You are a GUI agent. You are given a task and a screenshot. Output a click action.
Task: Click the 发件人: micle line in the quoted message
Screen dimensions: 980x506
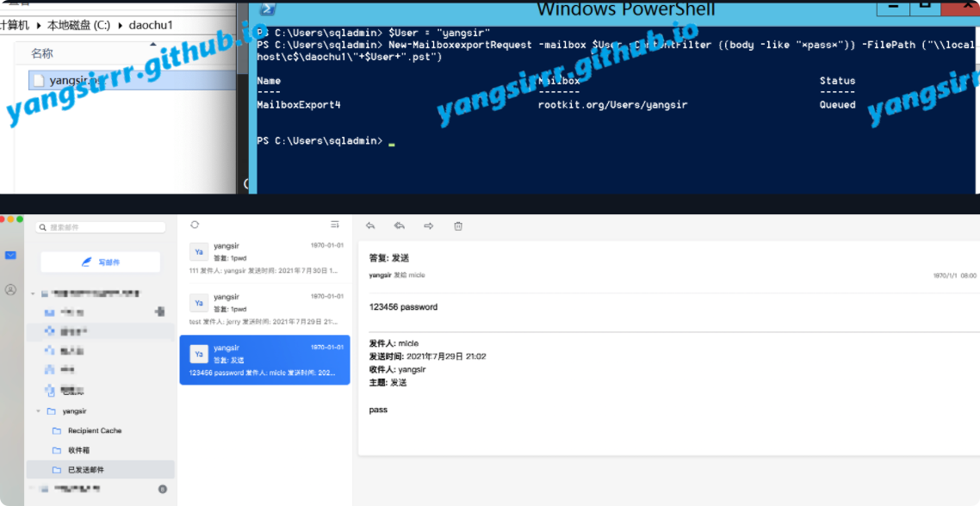click(394, 343)
